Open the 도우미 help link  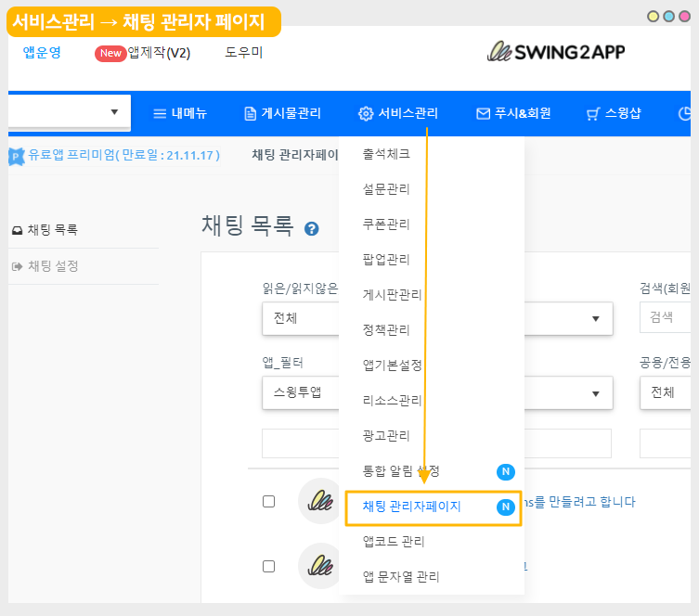click(x=244, y=52)
